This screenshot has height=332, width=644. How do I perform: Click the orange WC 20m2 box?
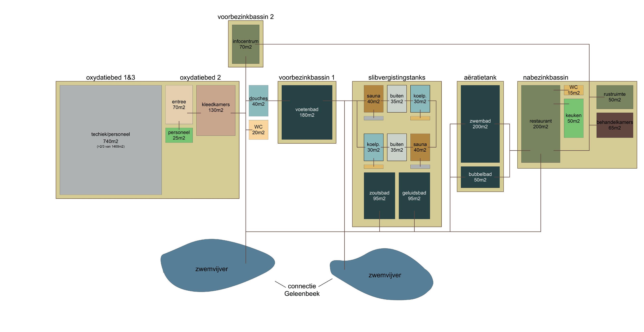(x=258, y=130)
